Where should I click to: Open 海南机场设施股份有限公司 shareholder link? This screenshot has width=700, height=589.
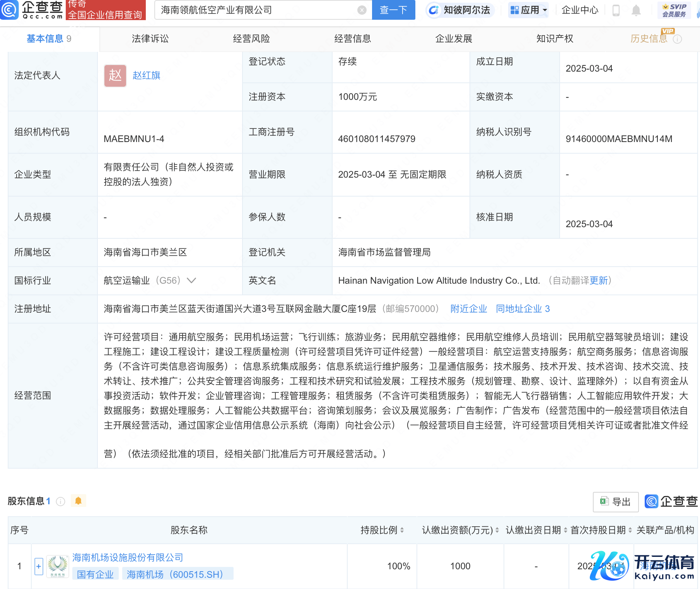[128, 558]
